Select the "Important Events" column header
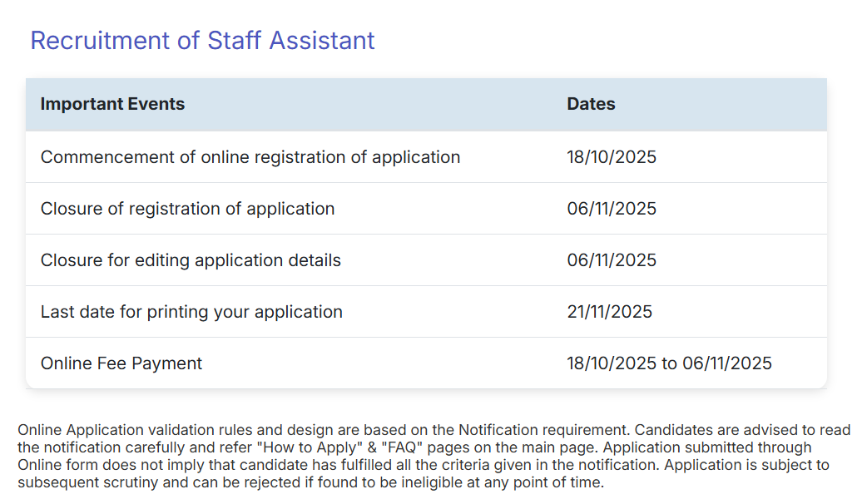The image size is (867, 504). pyautogui.click(x=112, y=104)
